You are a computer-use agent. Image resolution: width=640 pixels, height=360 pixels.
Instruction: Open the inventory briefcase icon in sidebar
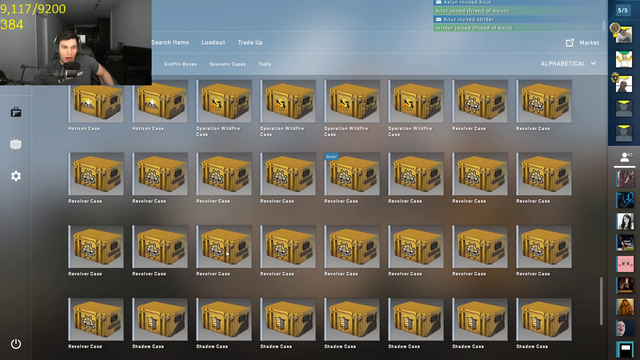click(16, 112)
